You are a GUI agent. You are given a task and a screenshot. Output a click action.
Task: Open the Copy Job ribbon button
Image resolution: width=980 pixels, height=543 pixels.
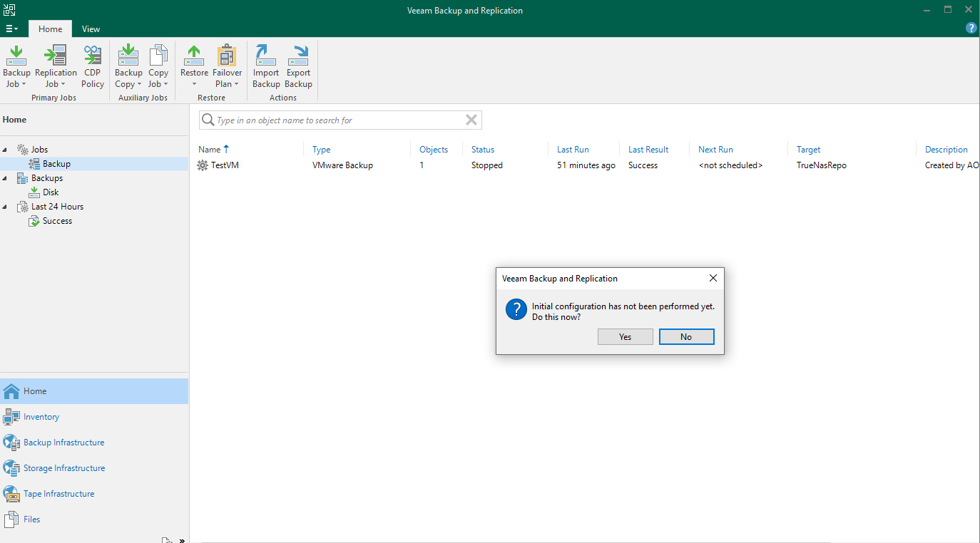coord(158,66)
